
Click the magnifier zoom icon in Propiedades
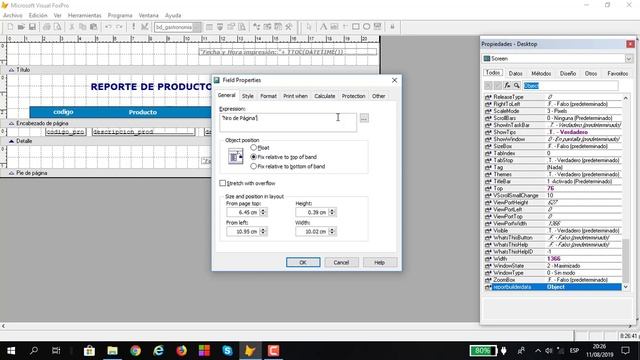pos(517,85)
